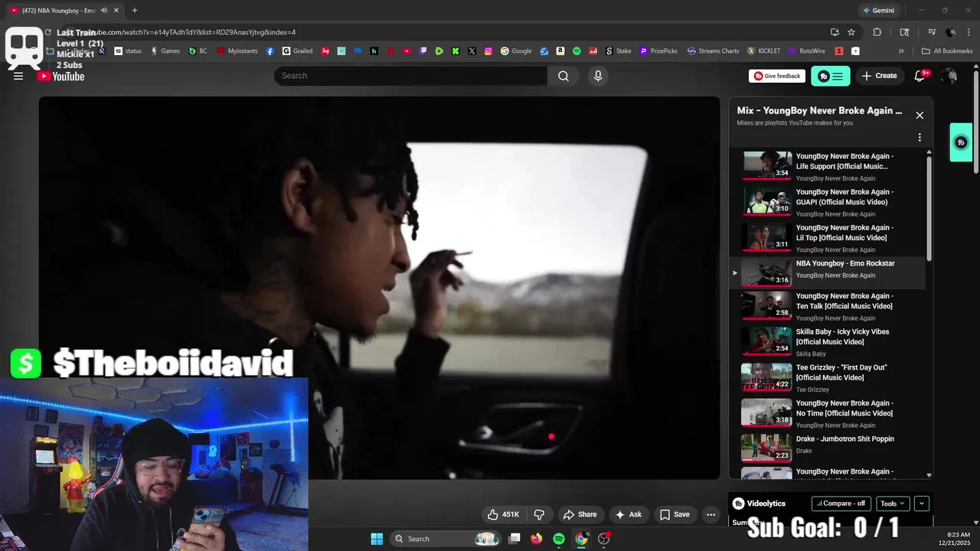
Task: Open the Videolytics Tools dropdown
Action: (892, 504)
